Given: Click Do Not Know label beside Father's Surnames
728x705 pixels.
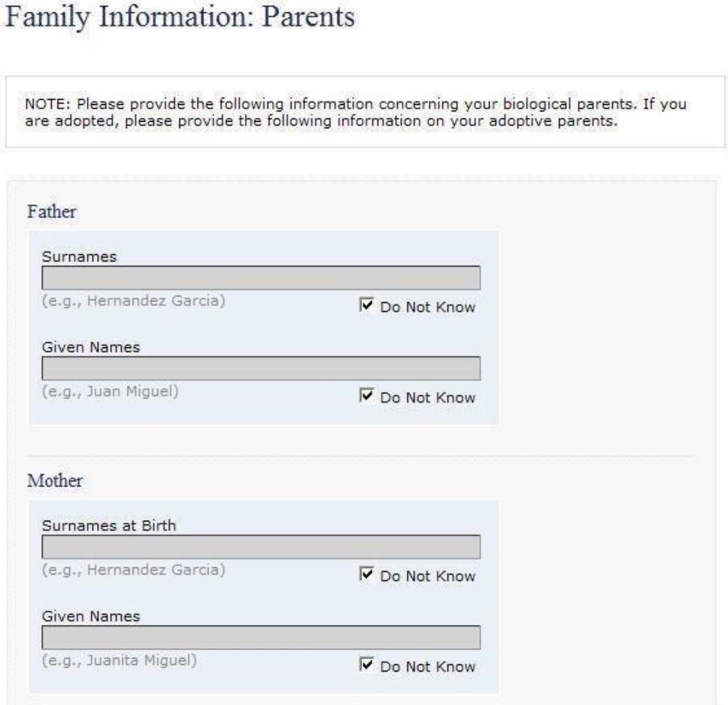Looking at the screenshot, I should click(x=428, y=307).
